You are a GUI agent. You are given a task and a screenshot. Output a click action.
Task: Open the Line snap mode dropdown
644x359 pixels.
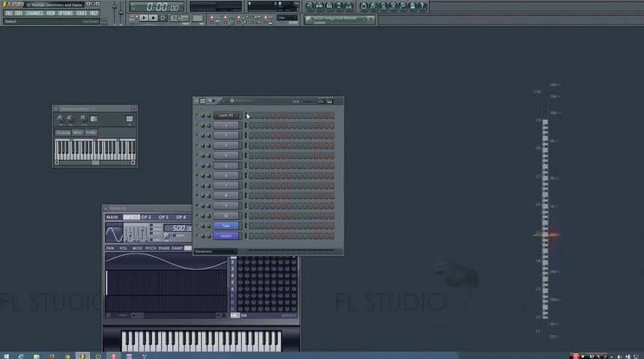tap(287, 18)
